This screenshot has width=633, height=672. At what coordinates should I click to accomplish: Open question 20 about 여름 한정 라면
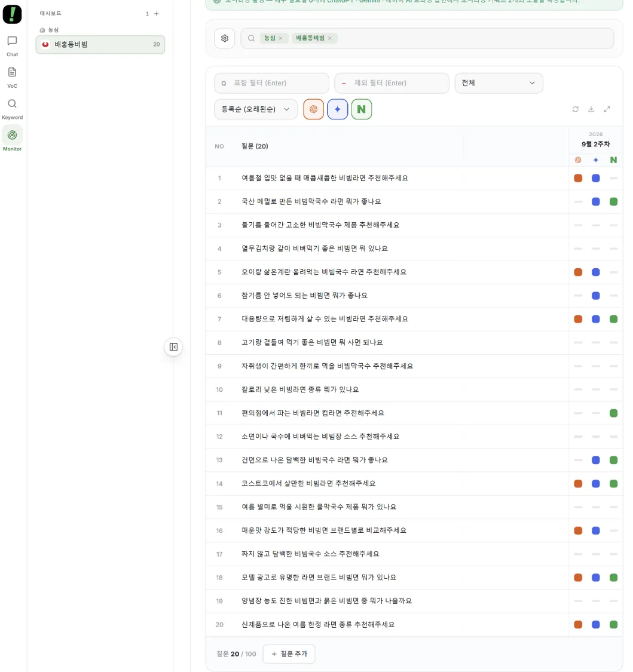tap(318, 624)
